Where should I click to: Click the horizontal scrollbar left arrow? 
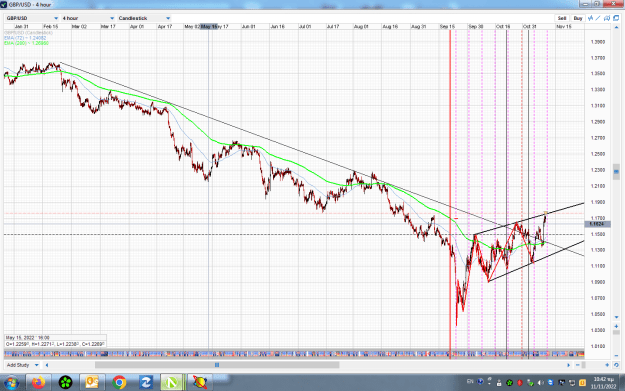click(x=47, y=365)
